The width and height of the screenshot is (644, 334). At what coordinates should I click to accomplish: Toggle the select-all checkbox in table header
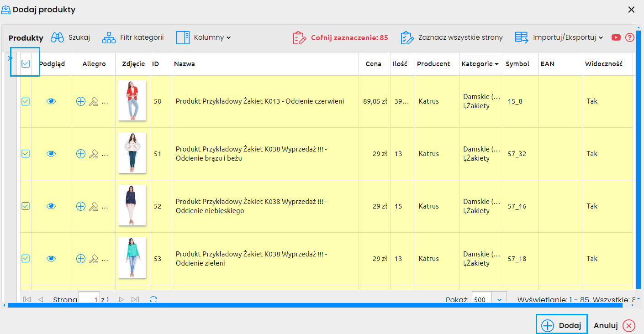point(26,64)
